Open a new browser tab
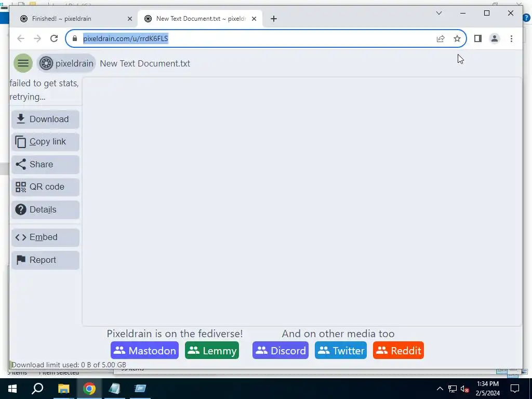Viewport: 532px width, 399px height. (274, 19)
